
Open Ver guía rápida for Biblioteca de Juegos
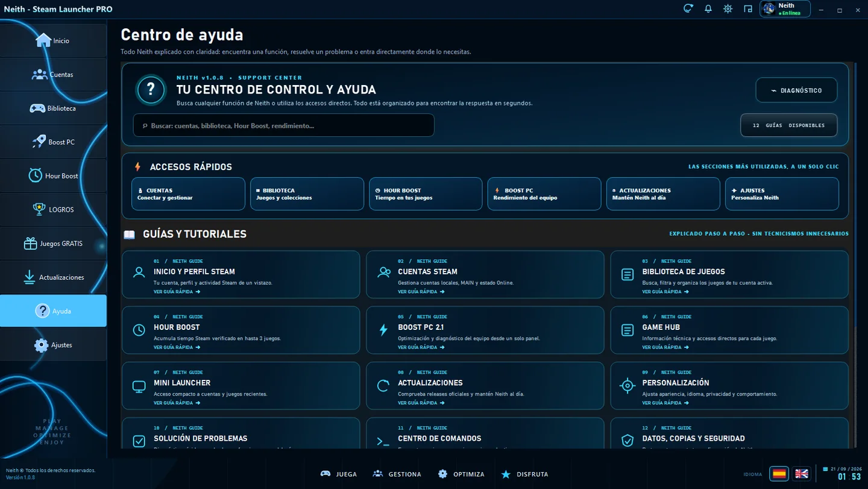coord(665,292)
